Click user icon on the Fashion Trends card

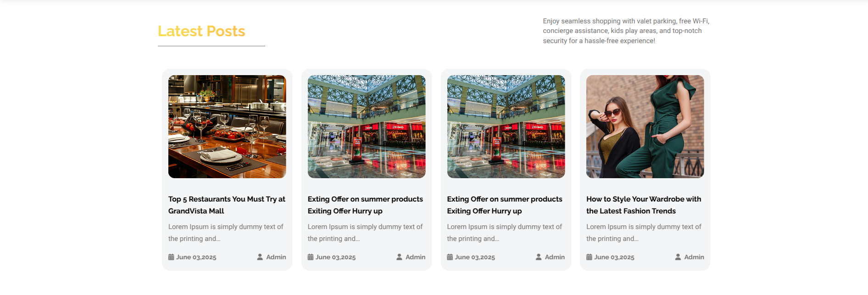click(x=678, y=257)
